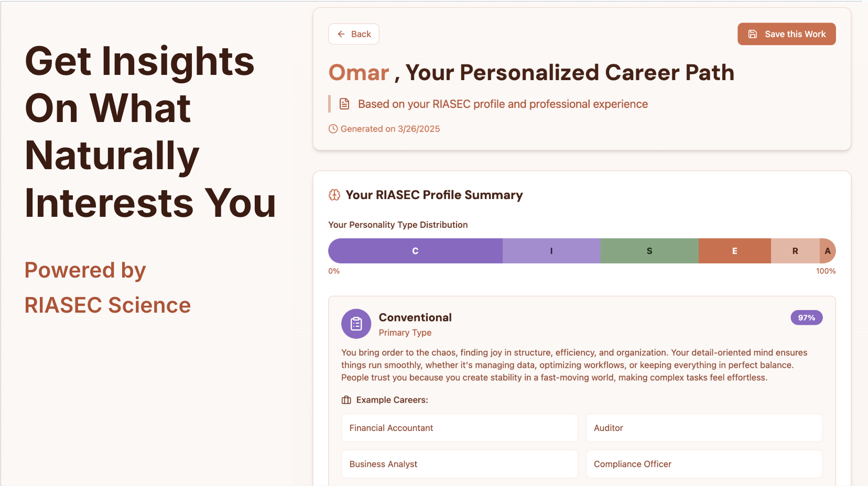
Task: Select the purple C segment of distribution bar
Action: click(x=415, y=251)
